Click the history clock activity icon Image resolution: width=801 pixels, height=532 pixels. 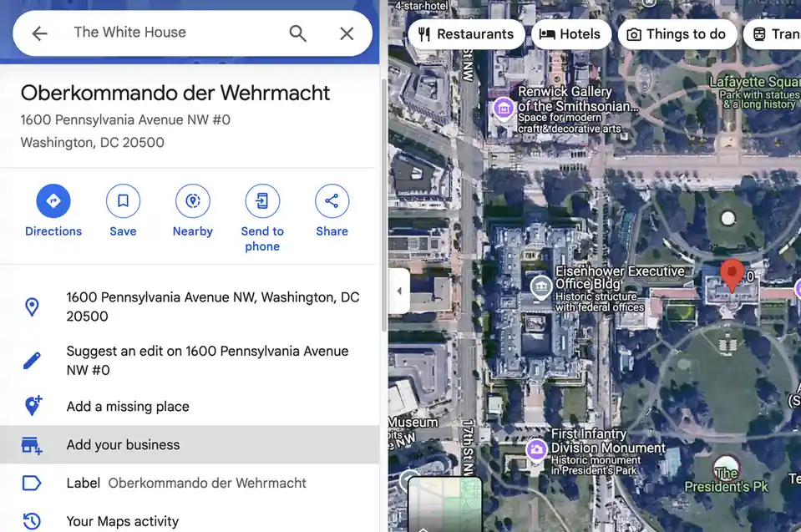[32, 521]
